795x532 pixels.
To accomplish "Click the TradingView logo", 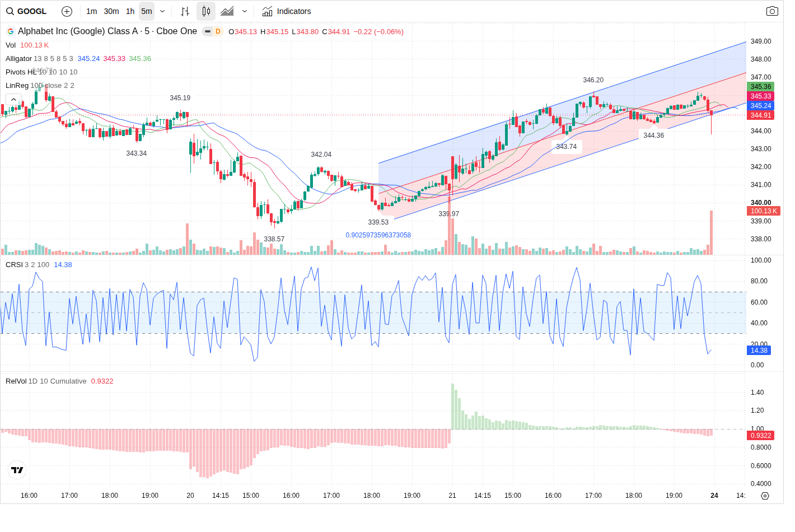I will tap(17, 470).
